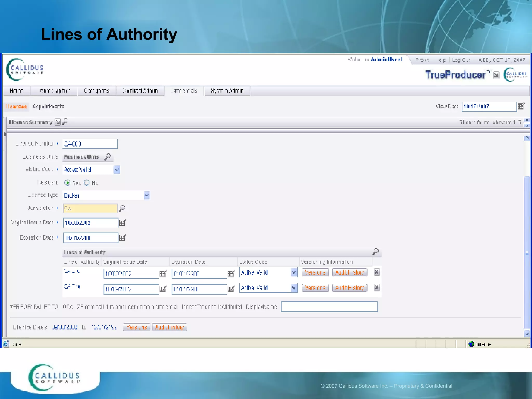Image resolution: width=532 pixels, height=399 pixels.
Task: Select No radio for Resident
Action: [x=87, y=183]
